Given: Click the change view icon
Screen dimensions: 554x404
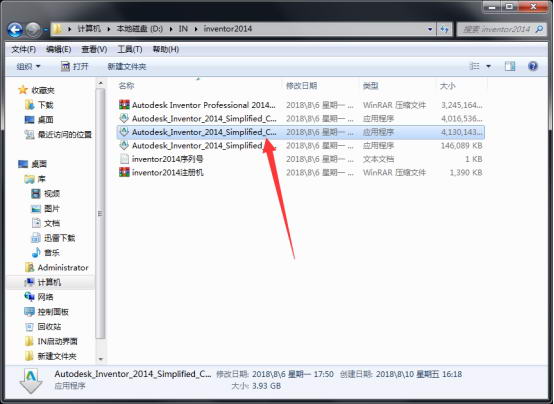Looking at the screenshot, I should click(x=474, y=66).
